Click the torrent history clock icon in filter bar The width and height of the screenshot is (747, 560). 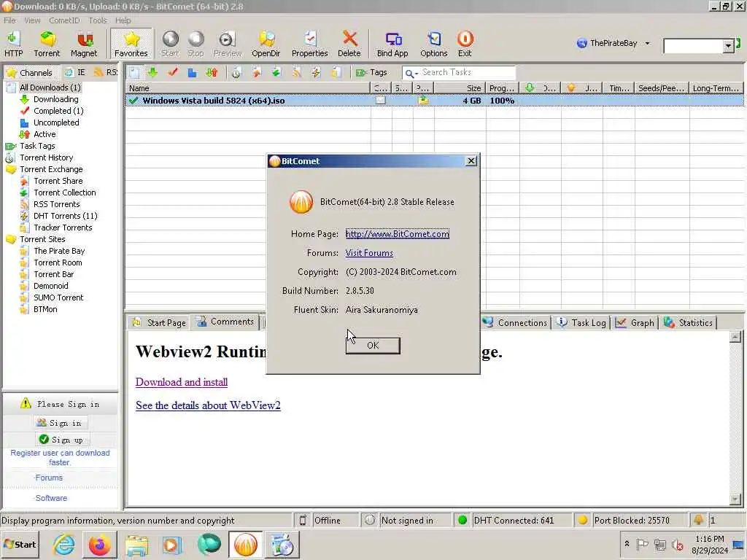[x=236, y=72]
